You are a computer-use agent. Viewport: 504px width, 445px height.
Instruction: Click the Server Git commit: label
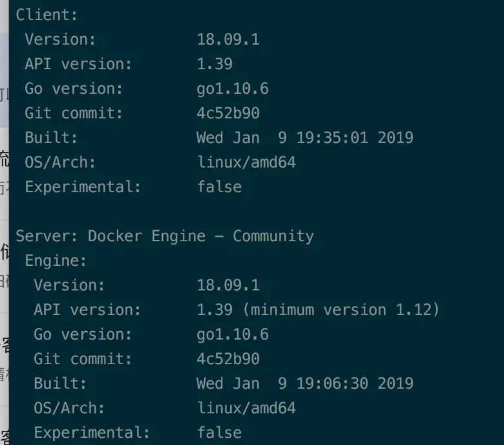click(83, 359)
